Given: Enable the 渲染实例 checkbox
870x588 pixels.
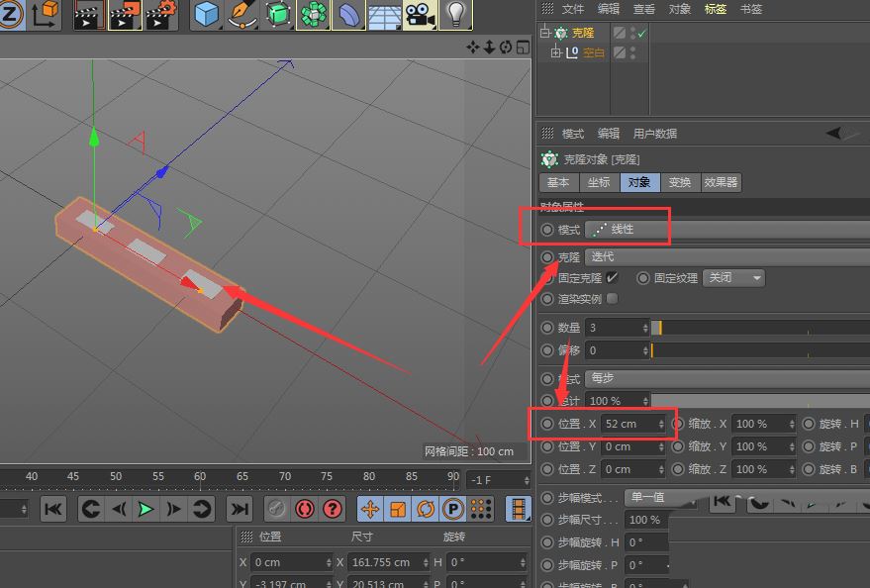Looking at the screenshot, I should tap(612, 298).
